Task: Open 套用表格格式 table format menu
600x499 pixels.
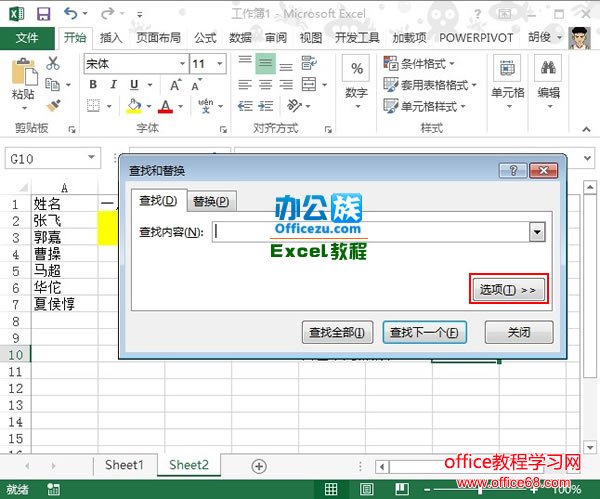Action: (430, 85)
